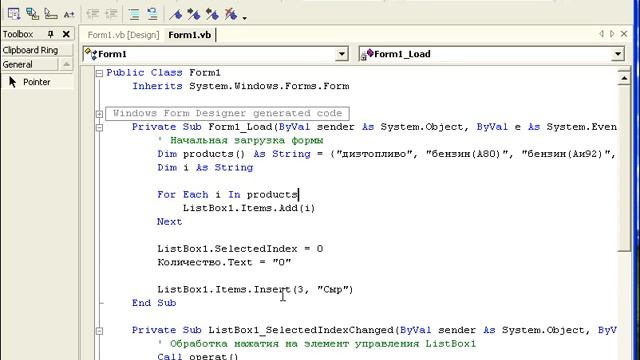Click the 'ListBox1.SelectedIndex = 0' line
640x360 pixels.
pos(240,249)
